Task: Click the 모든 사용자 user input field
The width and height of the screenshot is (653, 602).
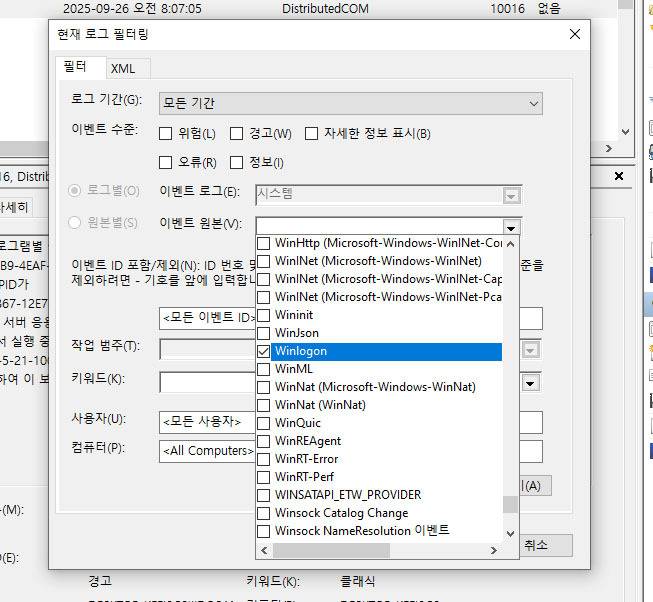Action: [207, 422]
